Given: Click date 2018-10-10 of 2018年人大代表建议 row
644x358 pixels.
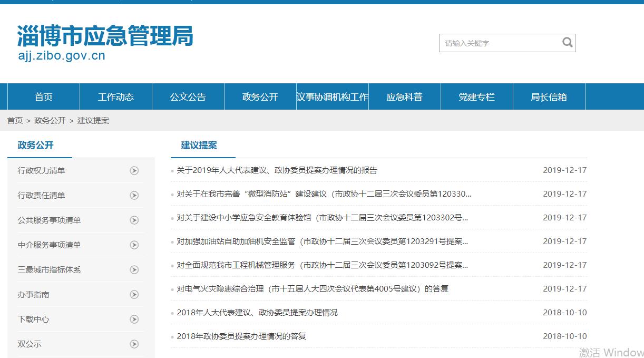Looking at the screenshot, I should (x=565, y=312).
